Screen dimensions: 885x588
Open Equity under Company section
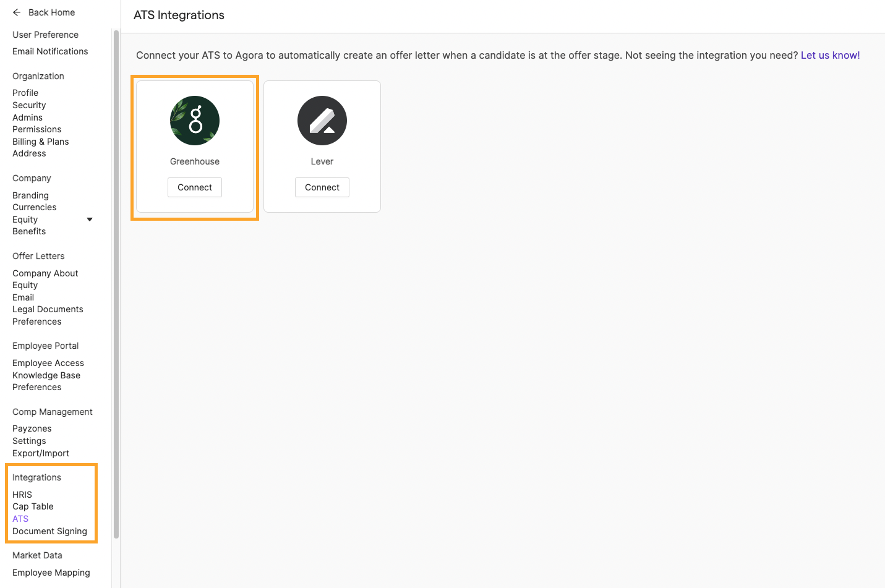[25, 219]
